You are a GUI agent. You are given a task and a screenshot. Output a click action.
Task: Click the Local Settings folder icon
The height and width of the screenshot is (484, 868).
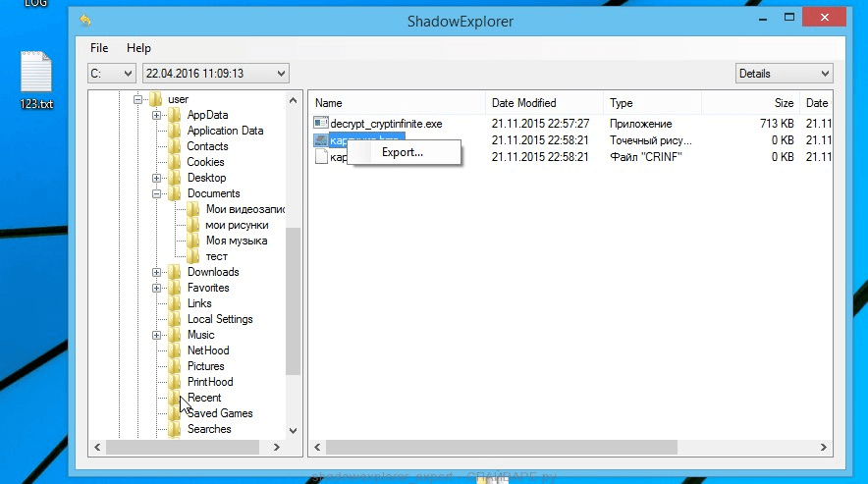click(175, 319)
